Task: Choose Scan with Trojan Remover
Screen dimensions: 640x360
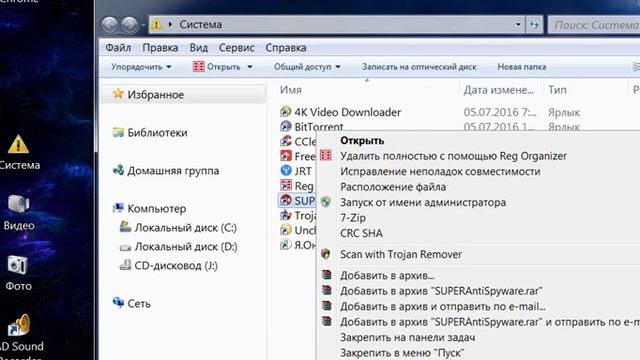Action: (401, 254)
